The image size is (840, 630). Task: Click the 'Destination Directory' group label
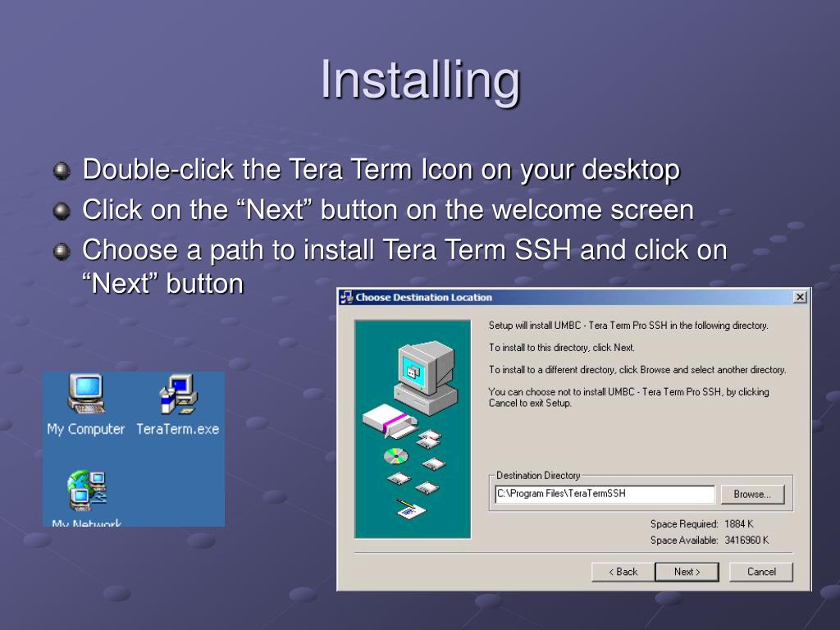click(538, 475)
